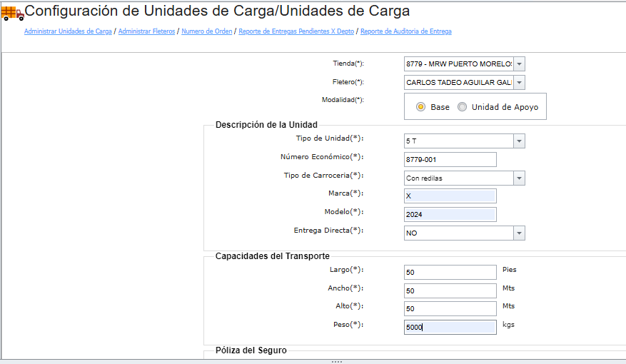Open Administrar Unidades de Carga link
This screenshot has width=626, height=364.
(x=68, y=31)
